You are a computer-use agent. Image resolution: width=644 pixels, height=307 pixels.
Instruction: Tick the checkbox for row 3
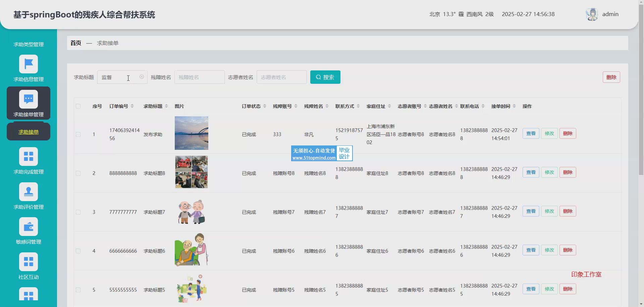pos(78,212)
